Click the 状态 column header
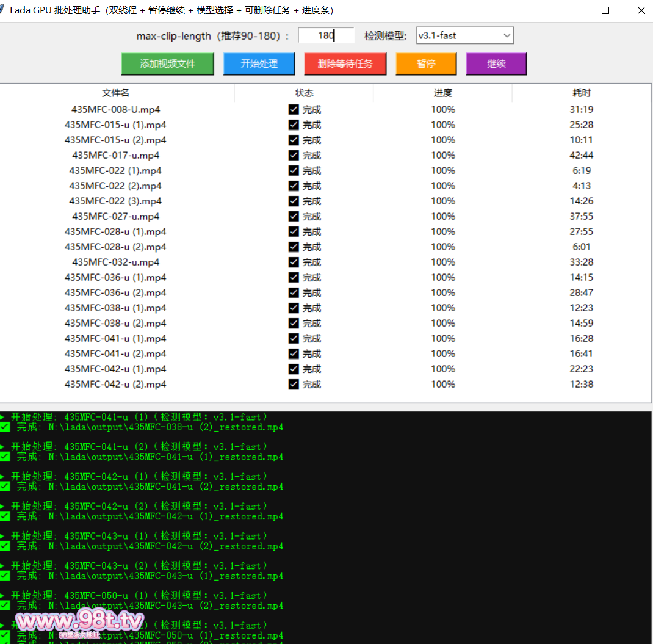The width and height of the screenshot is (653, 644). click(304, 93)
